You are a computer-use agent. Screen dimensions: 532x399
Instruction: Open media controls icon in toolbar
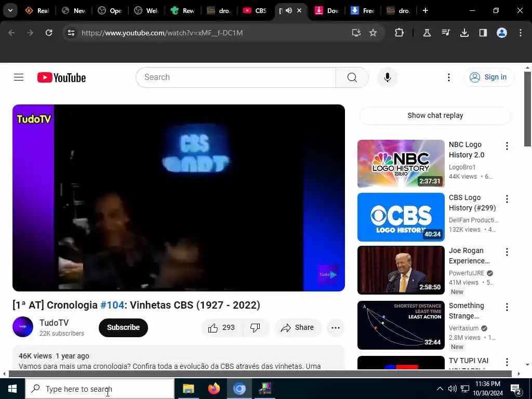click(445, 33)
